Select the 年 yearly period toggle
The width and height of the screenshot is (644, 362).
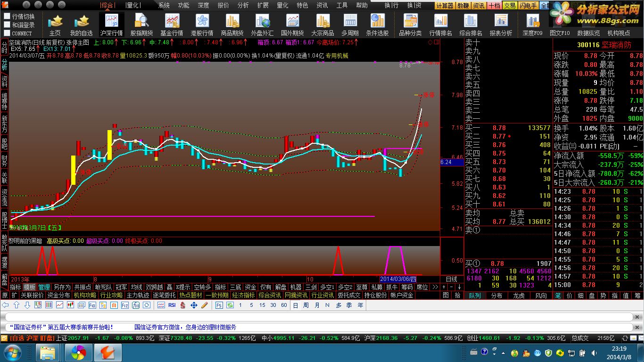360,305
